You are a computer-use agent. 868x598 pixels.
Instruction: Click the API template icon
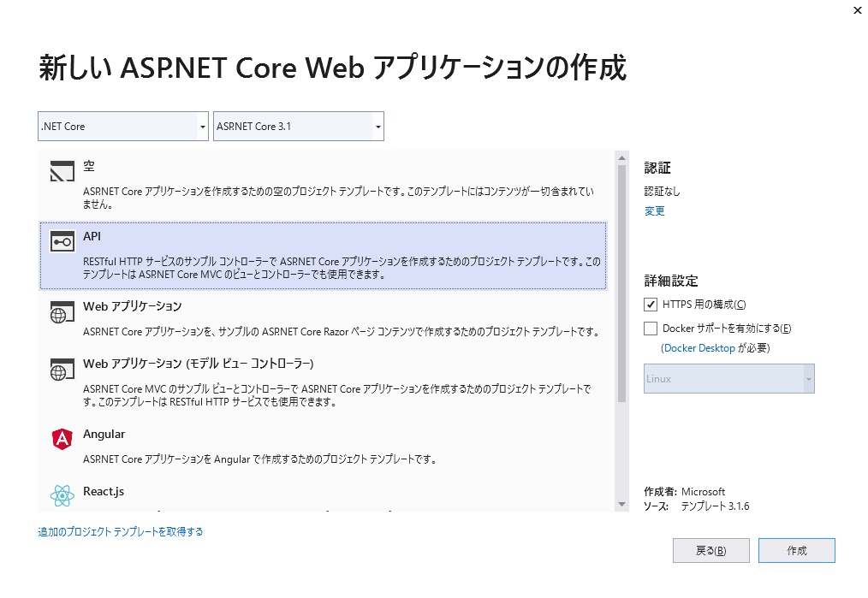point(62,242)
